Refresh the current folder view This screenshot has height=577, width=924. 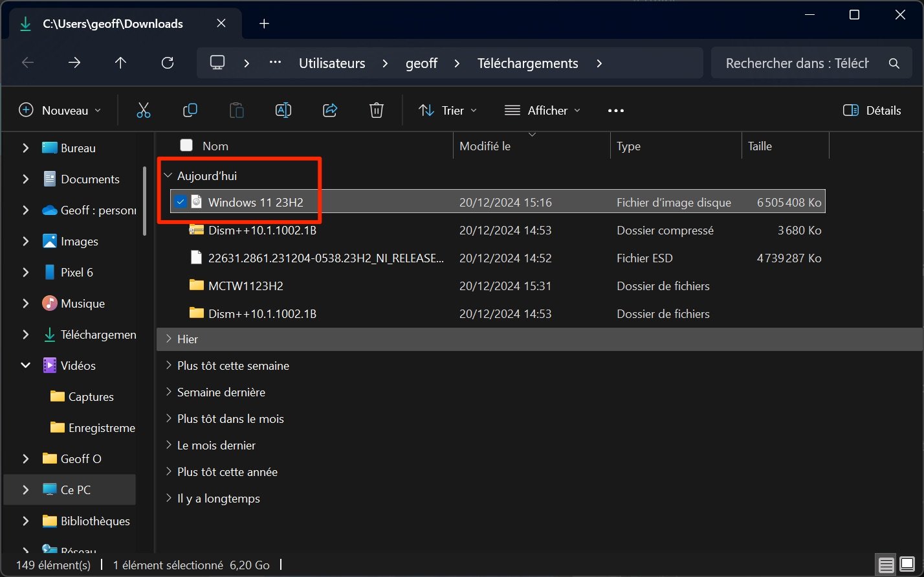coord(167,63)
